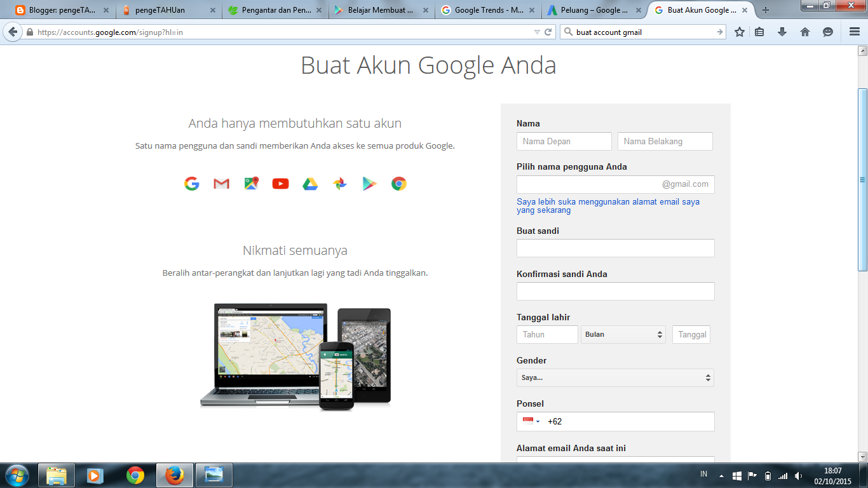This screenshot has height=488, width=868.
Task: Click the Google Maps product icon
Action: pos(252,184)
